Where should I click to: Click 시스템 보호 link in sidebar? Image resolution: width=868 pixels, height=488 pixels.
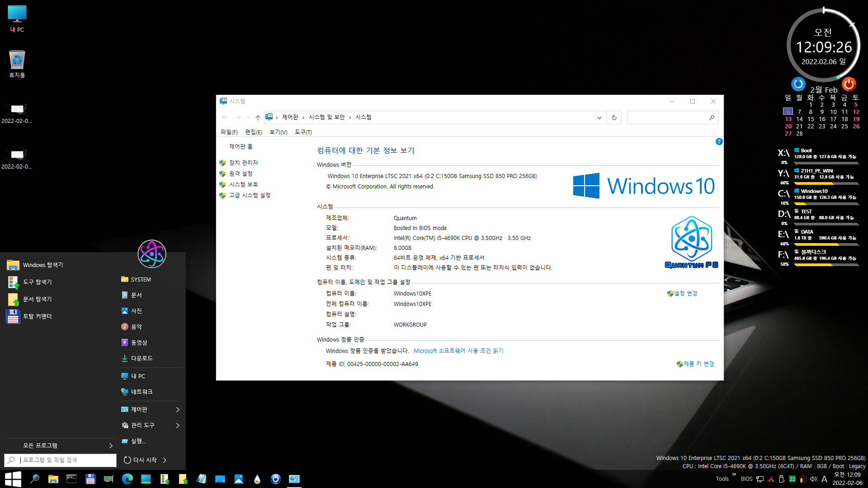point(243,184)
